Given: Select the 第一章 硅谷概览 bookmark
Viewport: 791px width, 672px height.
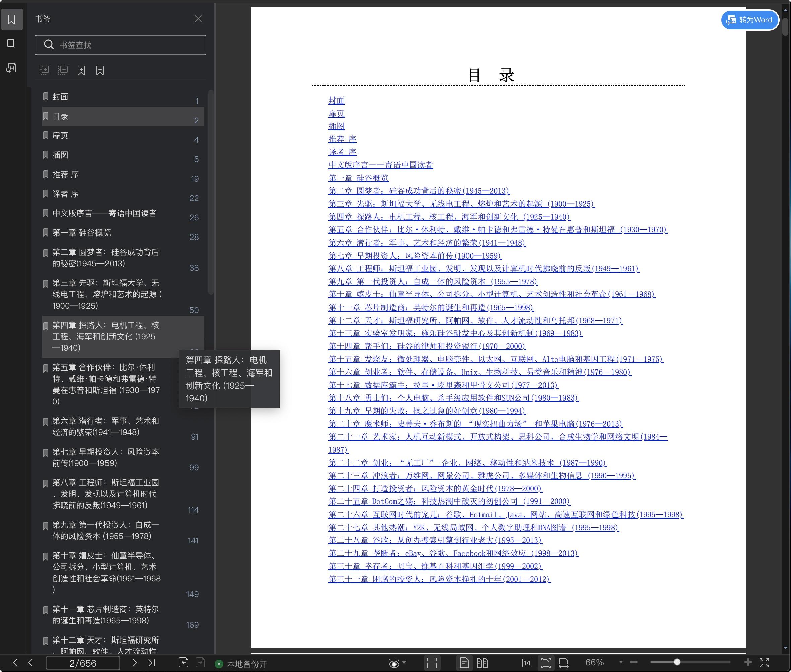Looking at the screenshot, I should 123,233.
